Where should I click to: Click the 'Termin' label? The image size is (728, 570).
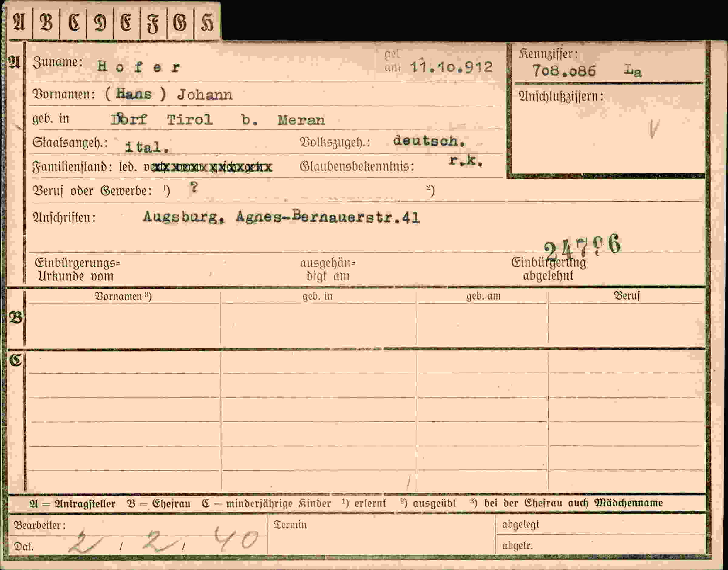click(290, 525)
